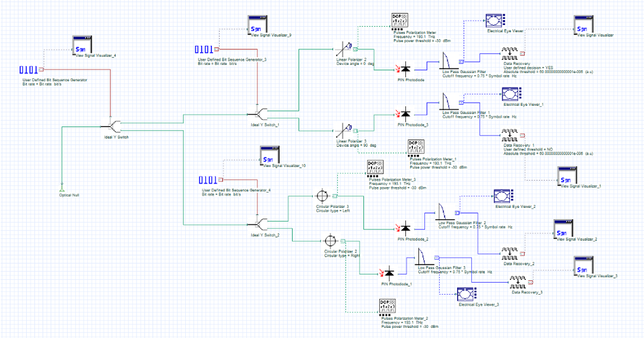Select the Pulses Polarization Meter_3 component
The image size is (644, 338).
[376, 168]
